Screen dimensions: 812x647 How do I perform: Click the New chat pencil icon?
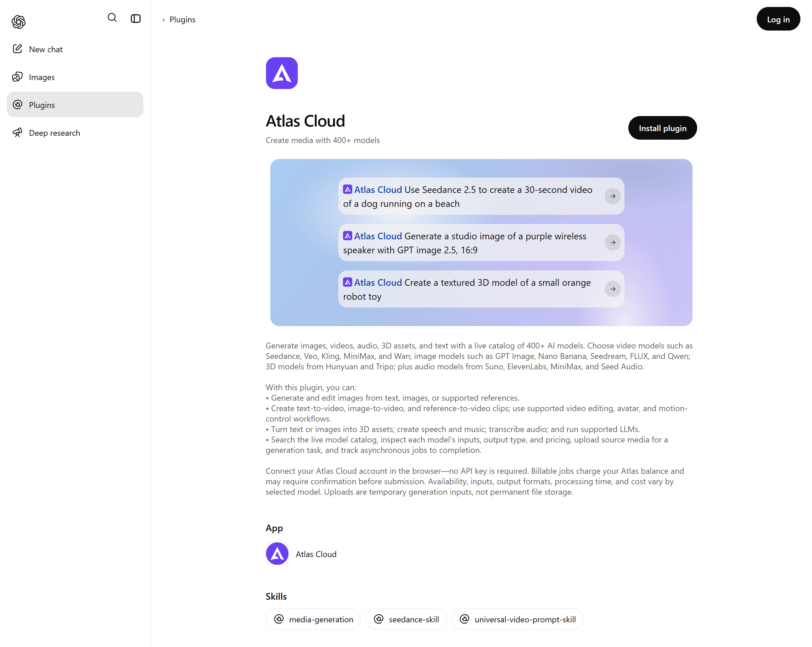(17, 49)
